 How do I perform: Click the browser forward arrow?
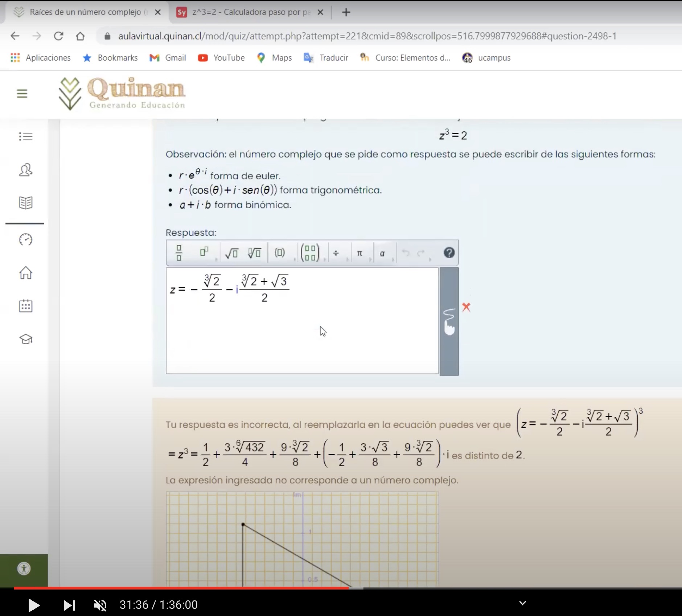[37, 36]
